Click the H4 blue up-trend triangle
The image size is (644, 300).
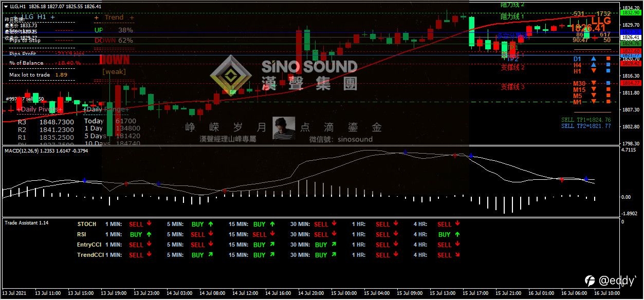[594, 65]
